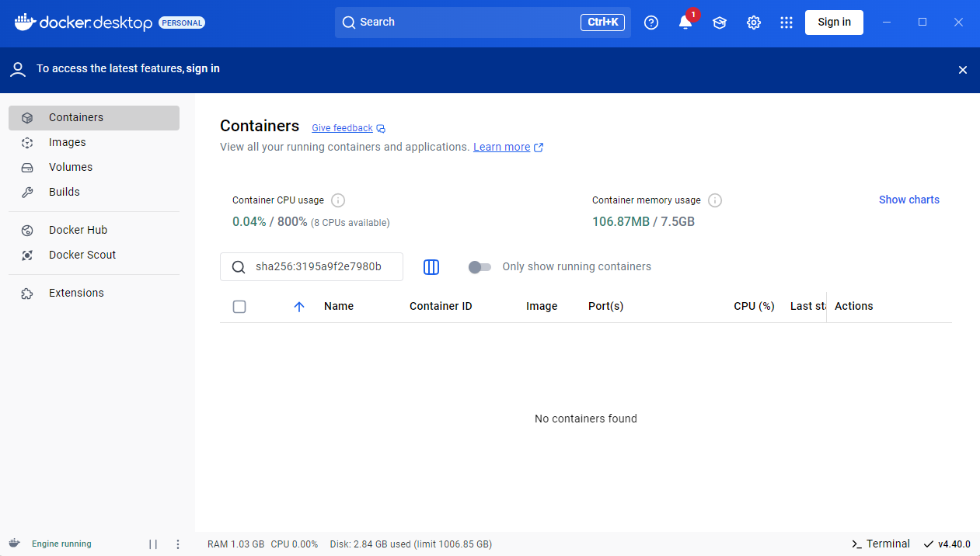Open the help question mark icon
Image resolution: width=980 pixels, height=556 pixels.
pyautogui.click(x=651, y=23)
